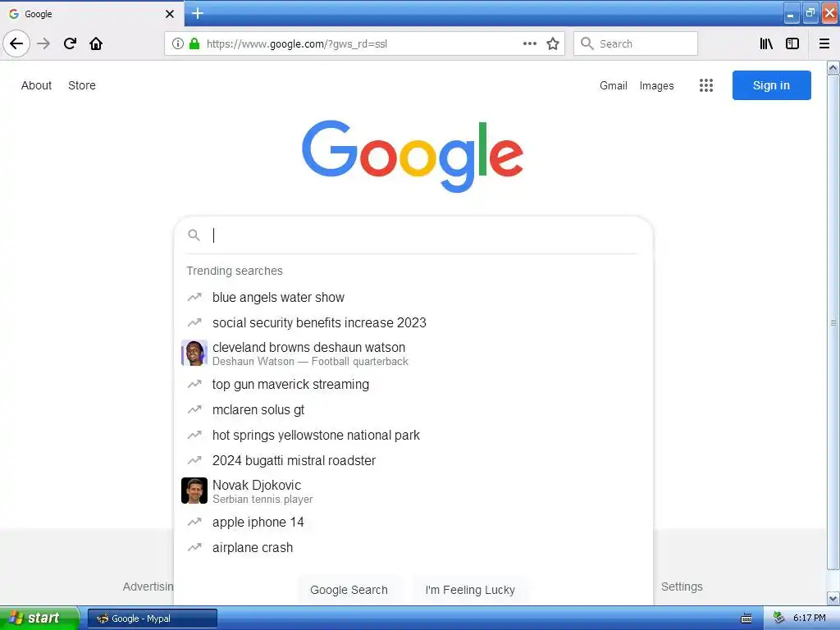The image size is (840, 630).
Task: Choose 2024 bugatti mistral roadster suggestion
Action: (x=413, y=460)
